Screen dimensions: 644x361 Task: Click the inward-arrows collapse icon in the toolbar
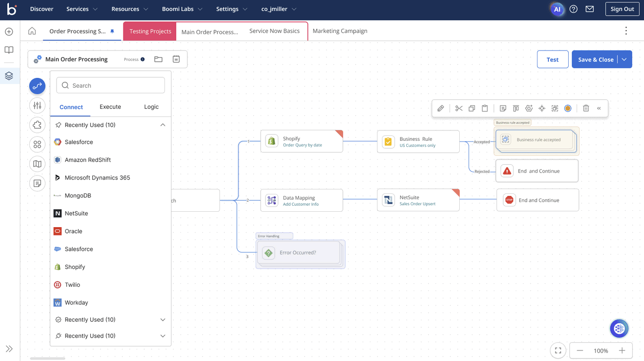coord(542,108)
